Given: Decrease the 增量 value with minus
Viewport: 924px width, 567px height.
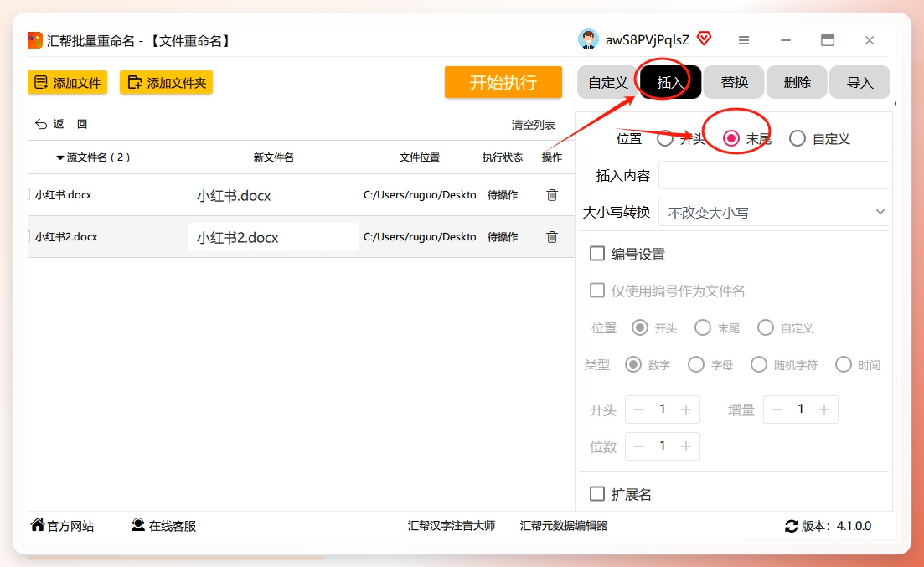Looking at the screenshot, I should click(x=777, y=409).
